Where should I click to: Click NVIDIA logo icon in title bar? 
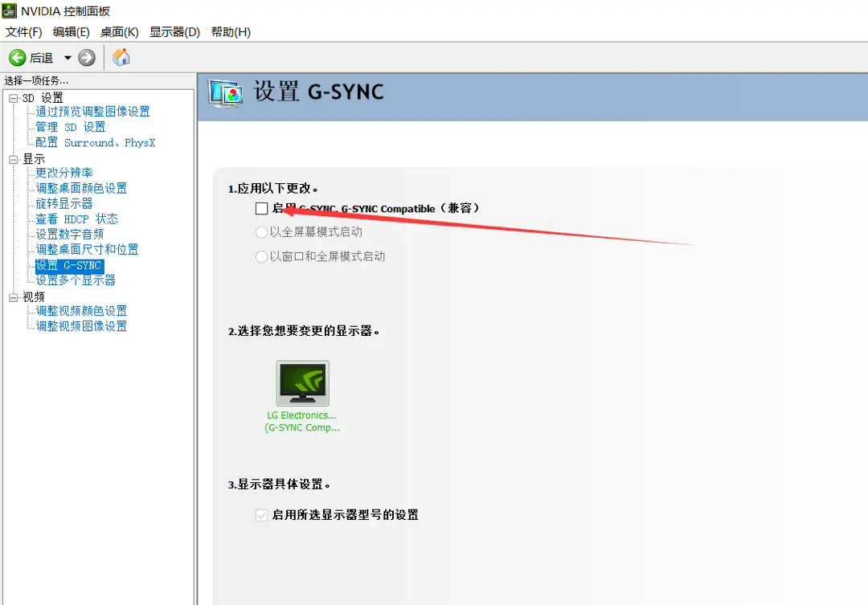coord(9,10)
